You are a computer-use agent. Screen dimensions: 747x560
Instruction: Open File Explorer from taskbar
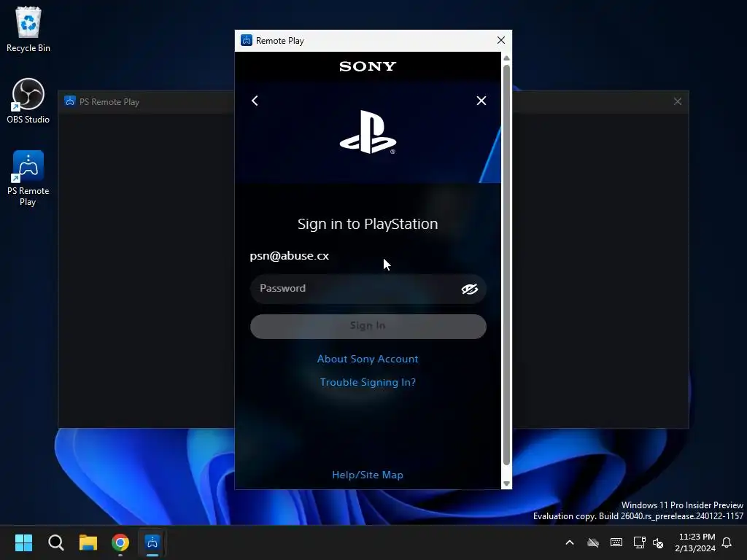(x=88, y=542)
